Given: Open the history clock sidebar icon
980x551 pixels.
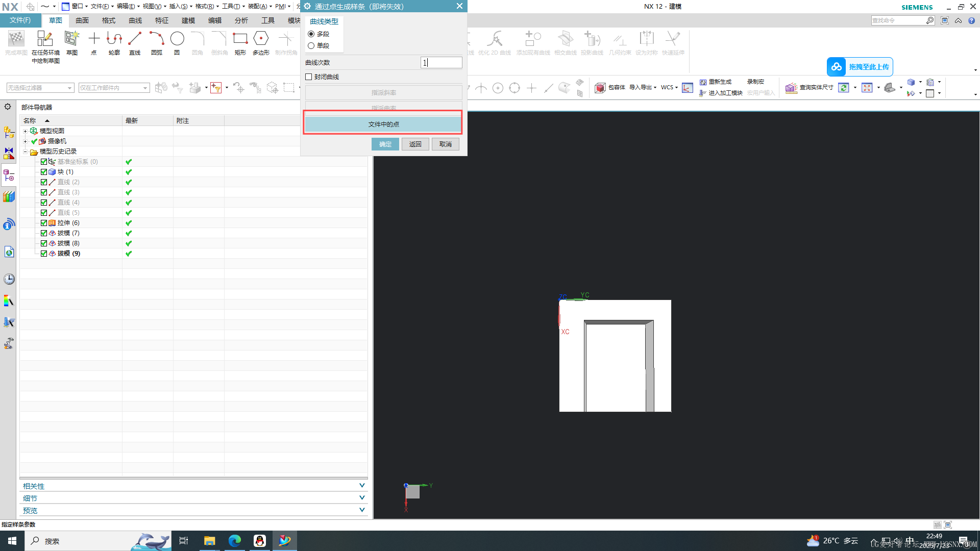Looking at the screenshot, I should point(9,279).
